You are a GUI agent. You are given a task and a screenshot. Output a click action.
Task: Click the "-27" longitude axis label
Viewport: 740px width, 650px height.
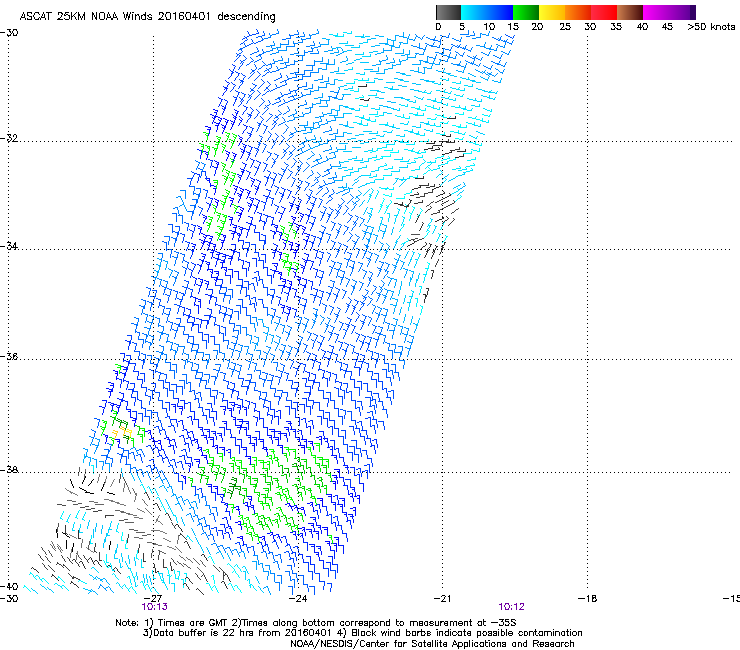pos(154,598)
